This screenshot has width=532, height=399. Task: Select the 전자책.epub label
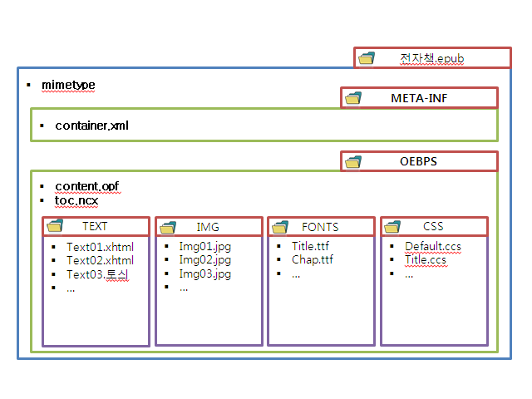(x=431, y=59)
